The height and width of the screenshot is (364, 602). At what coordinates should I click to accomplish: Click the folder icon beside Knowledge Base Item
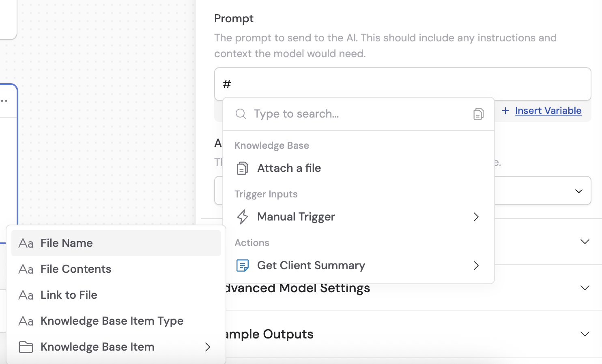point(26,347)
